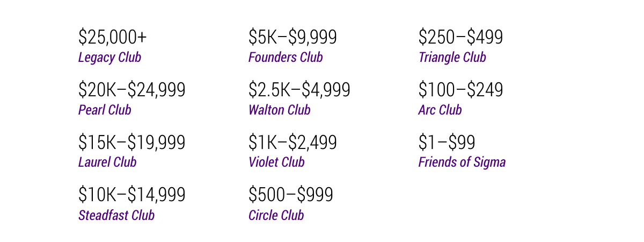The width and height of the screenshot is (644, 242).
Task: Choose the Steadfast Club tier
Action: (x=116, y=216)
